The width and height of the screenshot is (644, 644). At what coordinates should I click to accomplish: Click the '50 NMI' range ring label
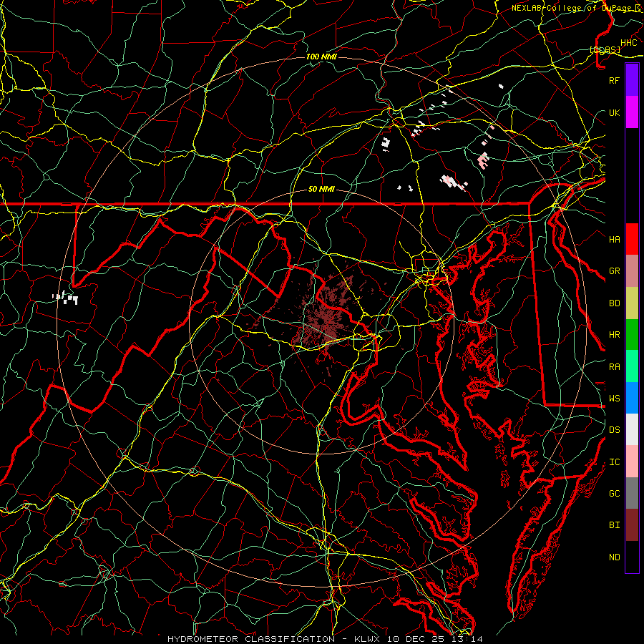321,189
